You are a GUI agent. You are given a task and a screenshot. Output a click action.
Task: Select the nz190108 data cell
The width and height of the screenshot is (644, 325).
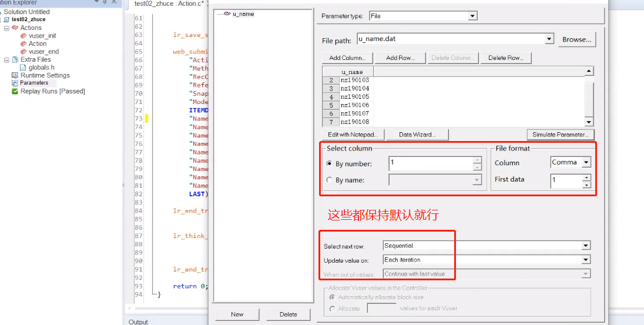pyautogui.click(x=356, y=122)
